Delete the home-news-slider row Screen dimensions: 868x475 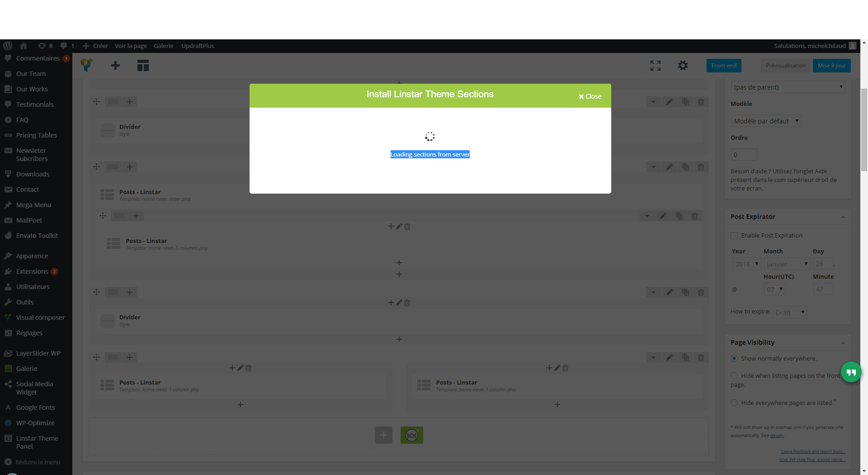point(701,167)
